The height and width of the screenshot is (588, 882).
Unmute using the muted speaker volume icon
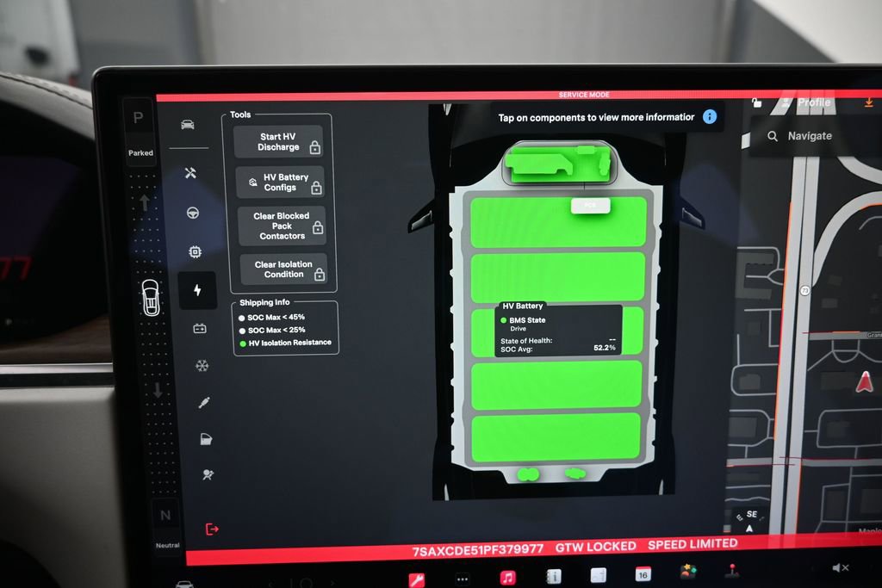pyautogui.click(x=840, y=567)
